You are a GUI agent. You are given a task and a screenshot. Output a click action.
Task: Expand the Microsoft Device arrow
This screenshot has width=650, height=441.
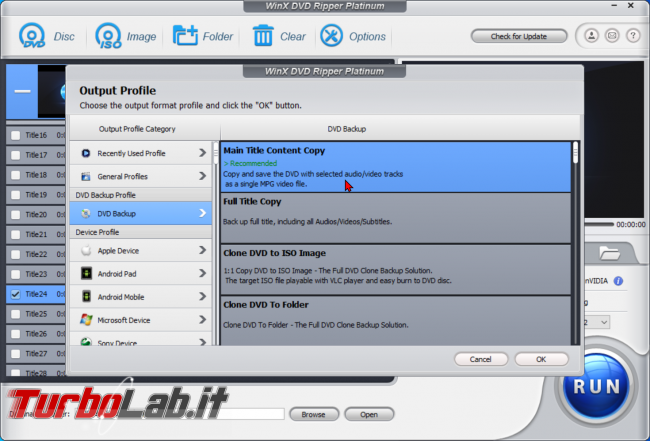click(x=202, y=320)
